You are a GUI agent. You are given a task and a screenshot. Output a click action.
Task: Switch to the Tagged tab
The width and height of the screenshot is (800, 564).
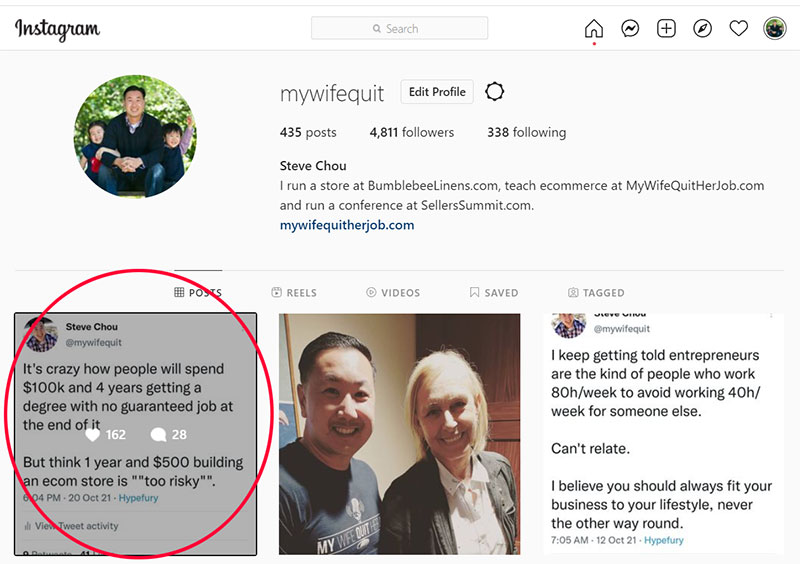click(596, 292)
